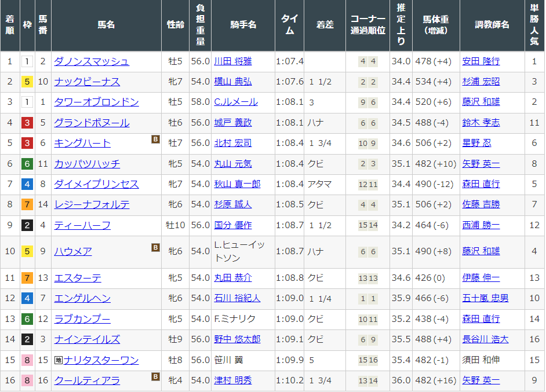Click the 騎手名 column header

tap(243, 25)
